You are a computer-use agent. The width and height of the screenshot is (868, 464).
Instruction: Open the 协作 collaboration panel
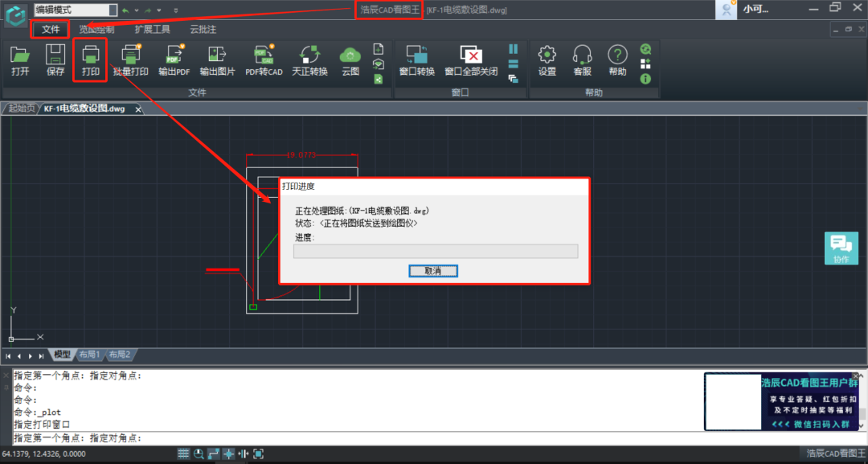pos(841,248)
